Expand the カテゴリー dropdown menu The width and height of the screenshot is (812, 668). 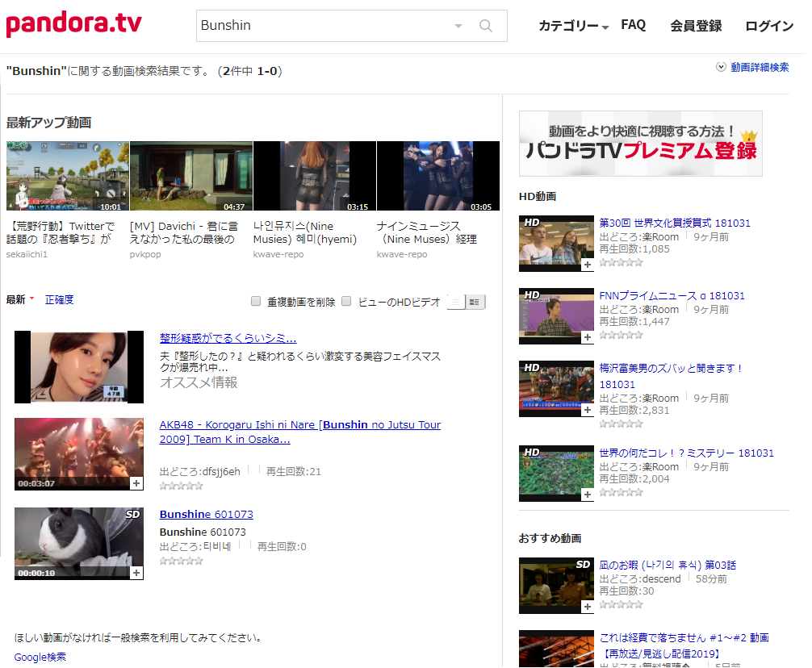(574, 25)
